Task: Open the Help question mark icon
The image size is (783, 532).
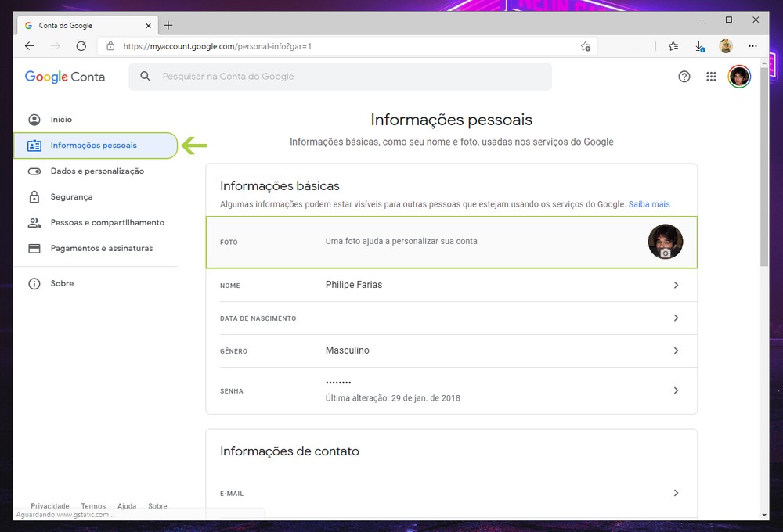Action: tap(684, 77)
